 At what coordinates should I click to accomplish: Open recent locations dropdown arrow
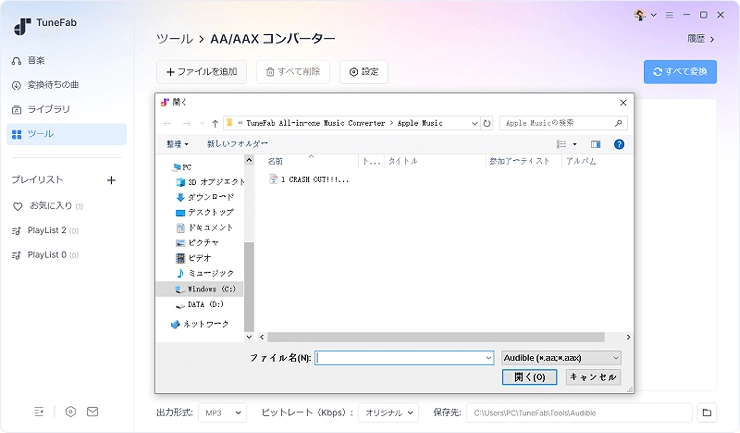[x=202, y=123]
